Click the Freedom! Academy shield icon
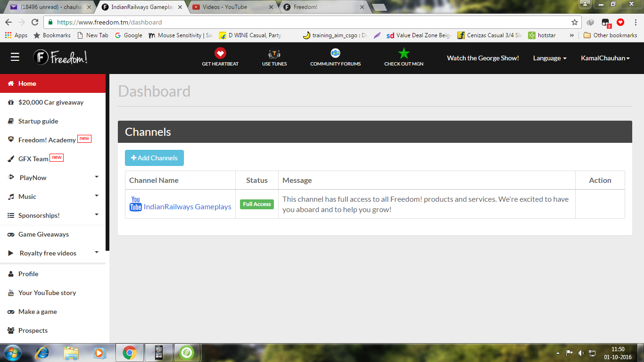The height and width of the screenshot is (362, 644). (11, 140)
